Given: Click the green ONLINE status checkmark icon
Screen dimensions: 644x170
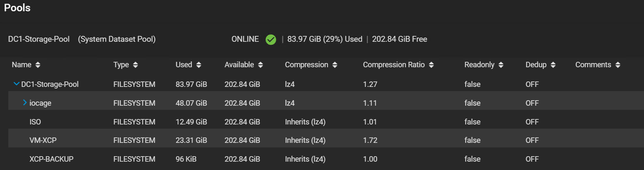Looking at the screenshot, I should click(271, 40).
